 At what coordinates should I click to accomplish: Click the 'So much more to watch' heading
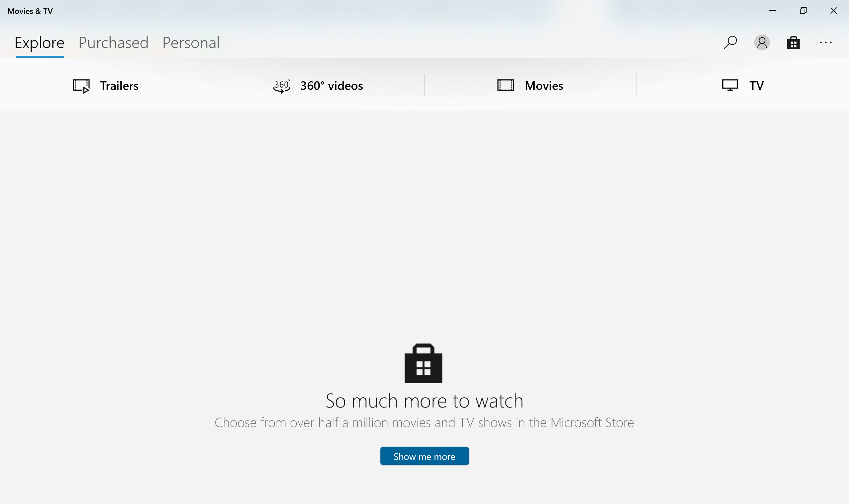(x=424, y=401)
